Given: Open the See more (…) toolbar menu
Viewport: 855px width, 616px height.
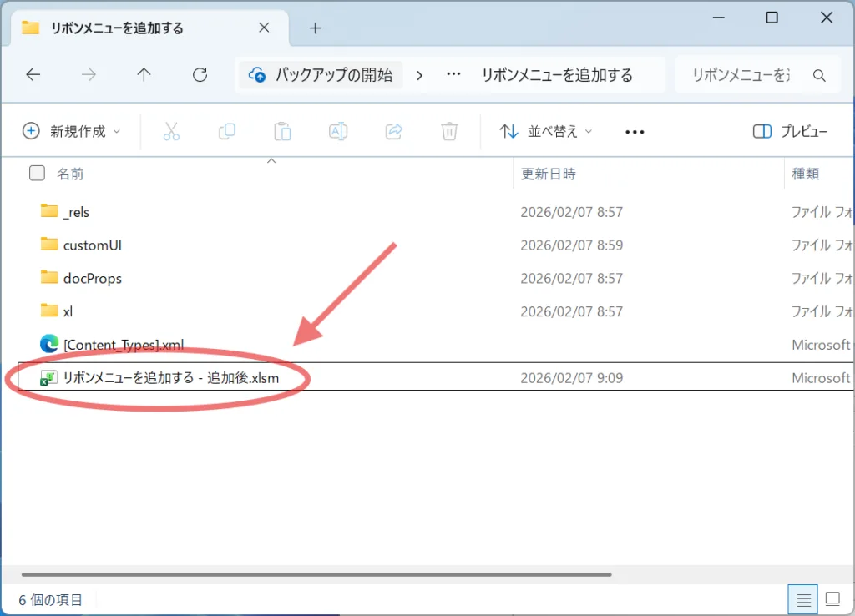Looking at the screenshot, I should [634, 131].
